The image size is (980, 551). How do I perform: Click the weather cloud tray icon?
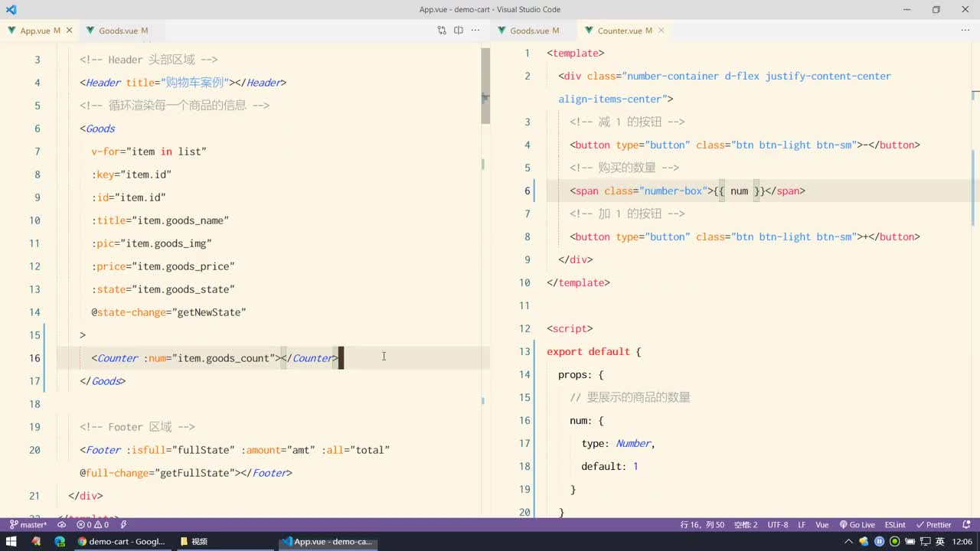(864, 541)
